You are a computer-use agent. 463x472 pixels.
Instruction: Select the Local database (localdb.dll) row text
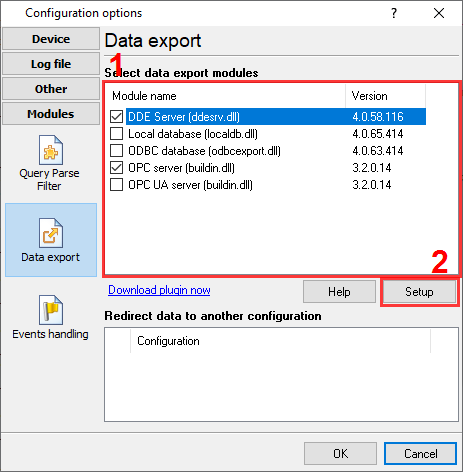click(x=193, y=134)
